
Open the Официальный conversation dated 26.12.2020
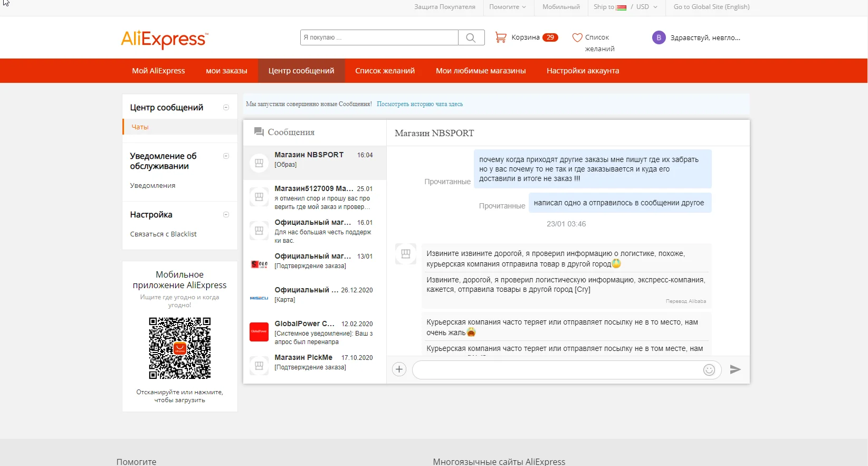coord(315,298)
